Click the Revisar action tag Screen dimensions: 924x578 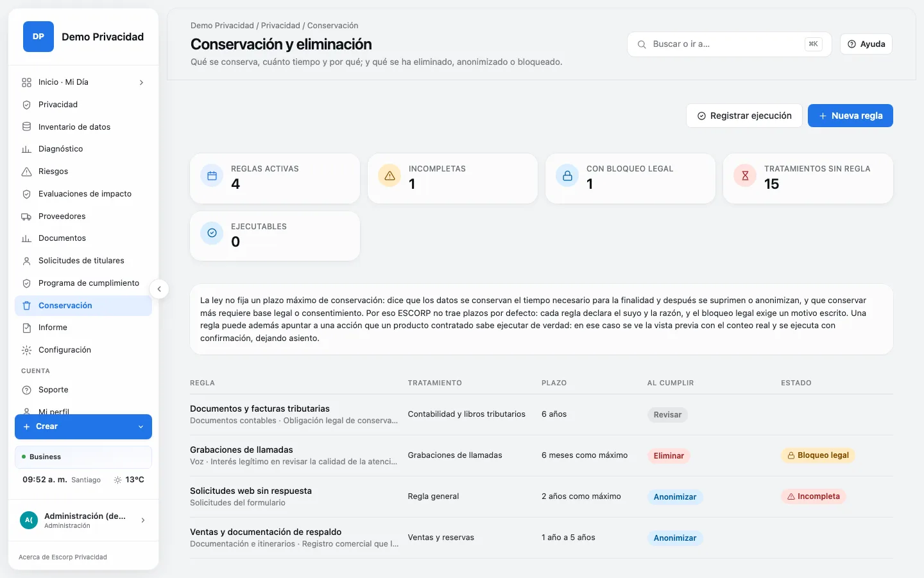coord(667,415)
